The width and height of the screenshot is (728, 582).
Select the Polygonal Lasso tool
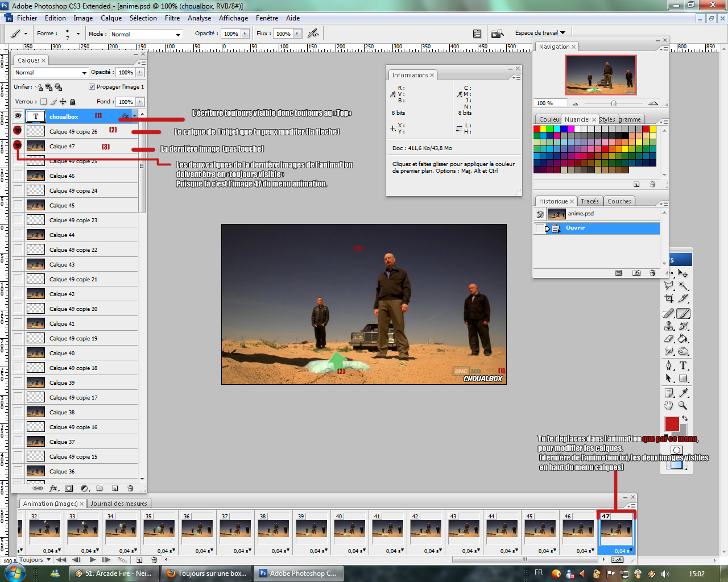(x=669, y=286)
